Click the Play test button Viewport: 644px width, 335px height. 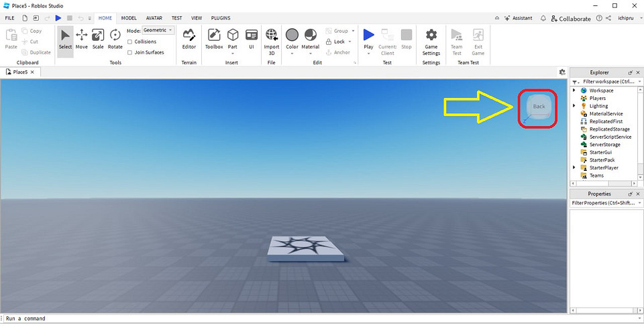click(368, 38)
